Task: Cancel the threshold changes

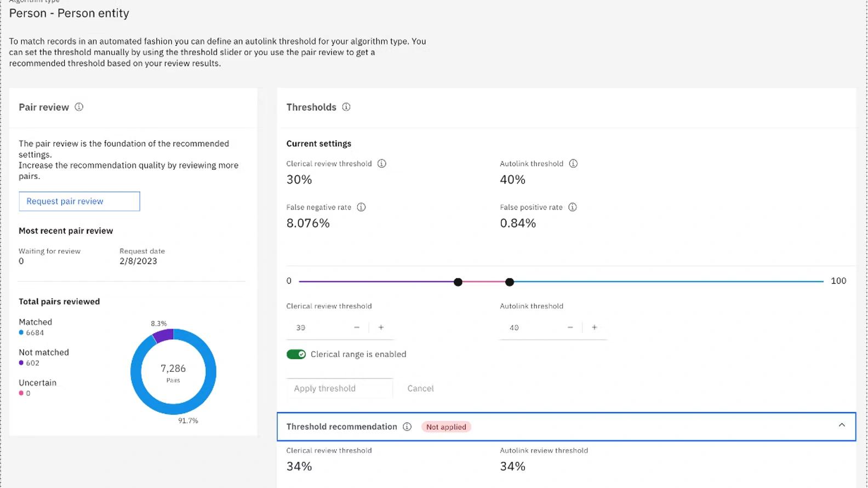Action: pyautogui.click(x=420, y=388)
